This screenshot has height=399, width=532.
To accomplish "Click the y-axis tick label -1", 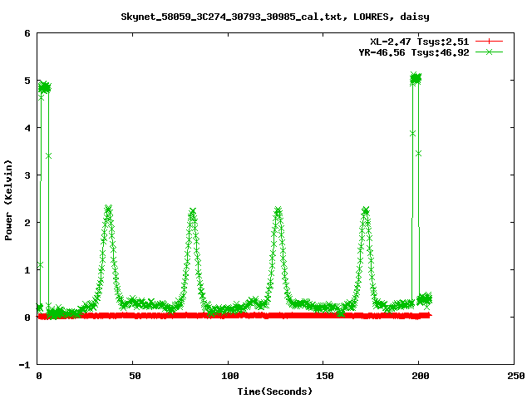I will point(24,365).
